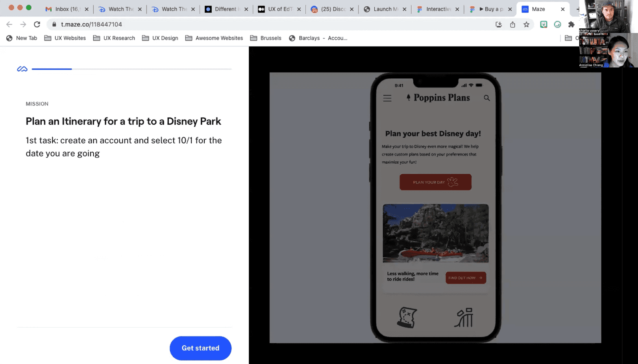Close the Maze tab
This screenshot has width=638, height=364.
coord(562,9)
